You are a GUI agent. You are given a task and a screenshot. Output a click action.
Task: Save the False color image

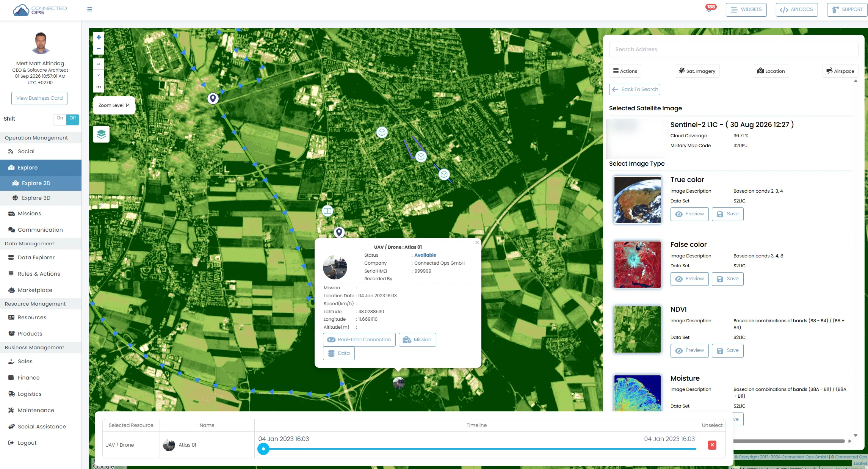728,279
